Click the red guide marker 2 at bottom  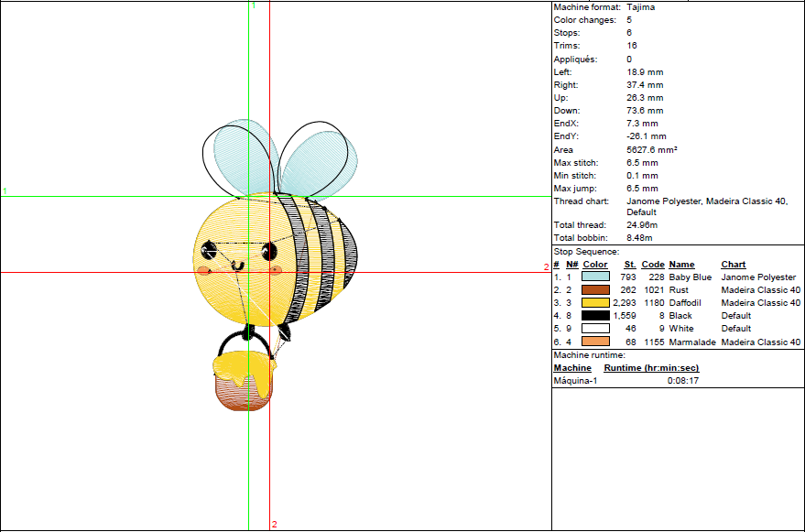pos(274,525)
